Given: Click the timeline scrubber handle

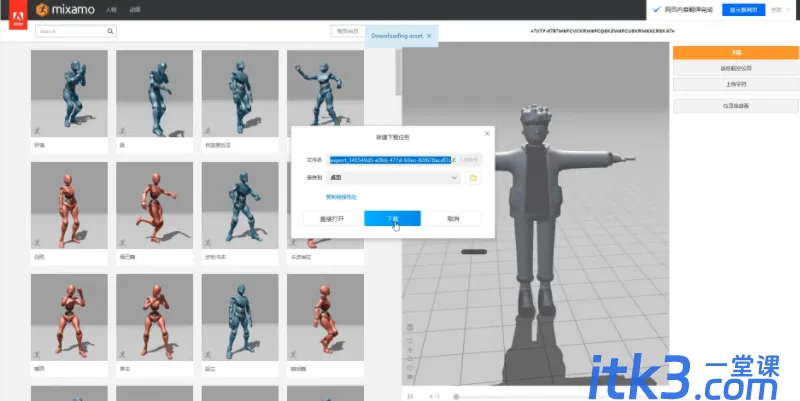Looking at the screenshot, I should point(456,396).
